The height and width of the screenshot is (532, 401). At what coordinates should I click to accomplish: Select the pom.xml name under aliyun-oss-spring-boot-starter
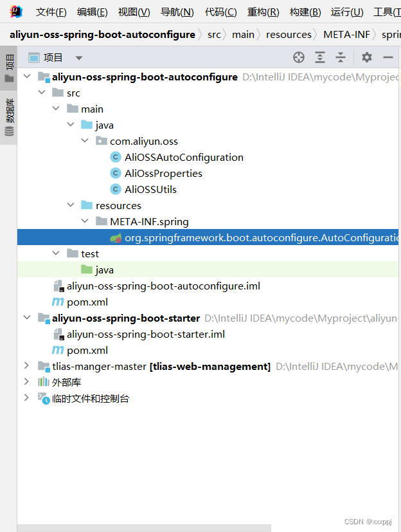(87, 350)
